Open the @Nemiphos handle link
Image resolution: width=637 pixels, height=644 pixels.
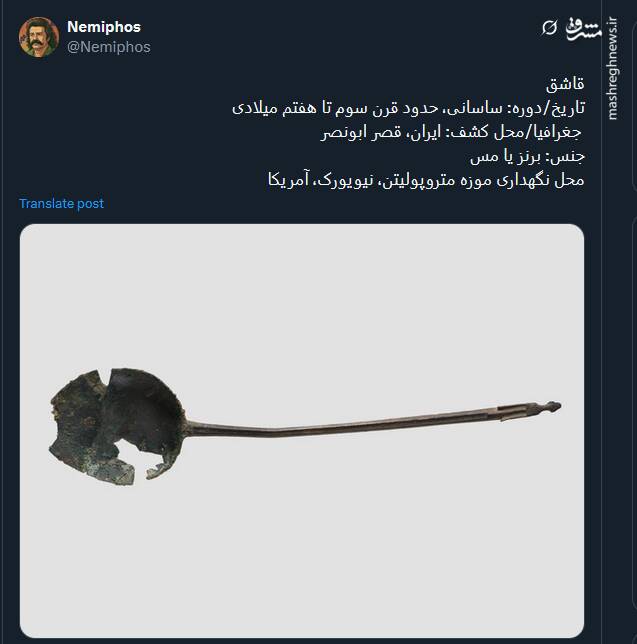[109, 47]
